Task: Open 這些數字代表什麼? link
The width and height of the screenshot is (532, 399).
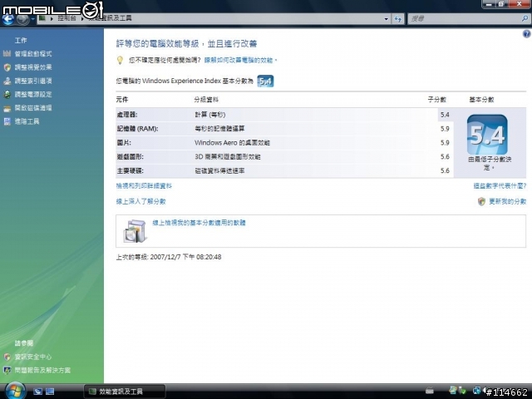Action: click(500, 186)
